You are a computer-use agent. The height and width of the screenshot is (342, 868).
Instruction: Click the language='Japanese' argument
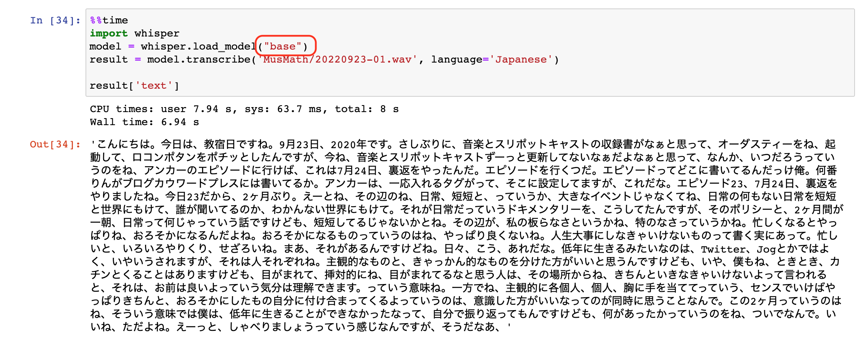point(492,59)
